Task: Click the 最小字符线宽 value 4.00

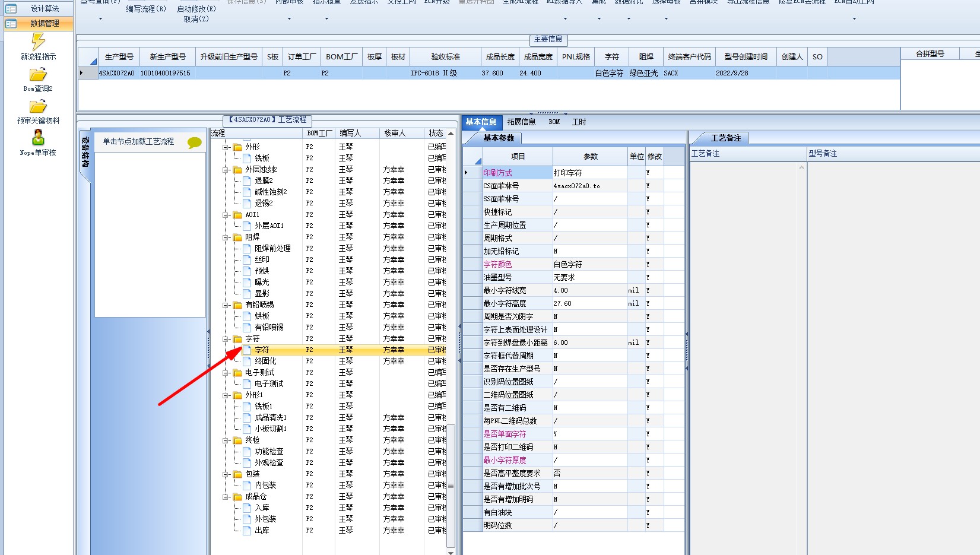Action: (x=590, y=290)
